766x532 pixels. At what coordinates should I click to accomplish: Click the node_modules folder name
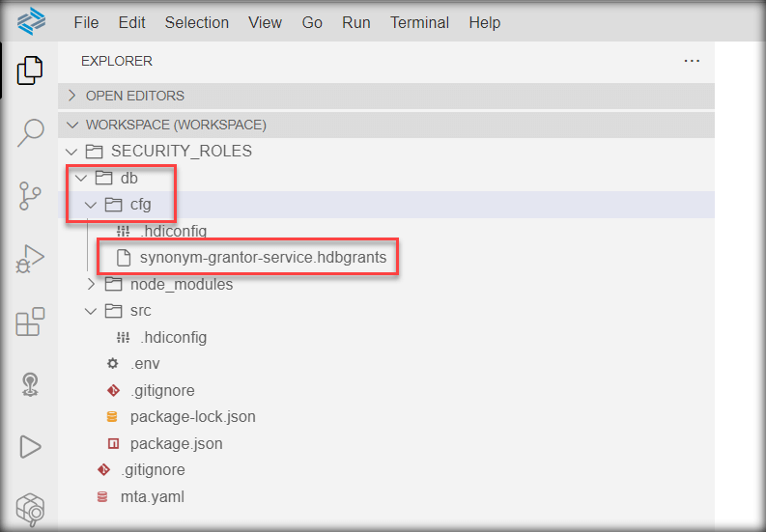point(182,284)
